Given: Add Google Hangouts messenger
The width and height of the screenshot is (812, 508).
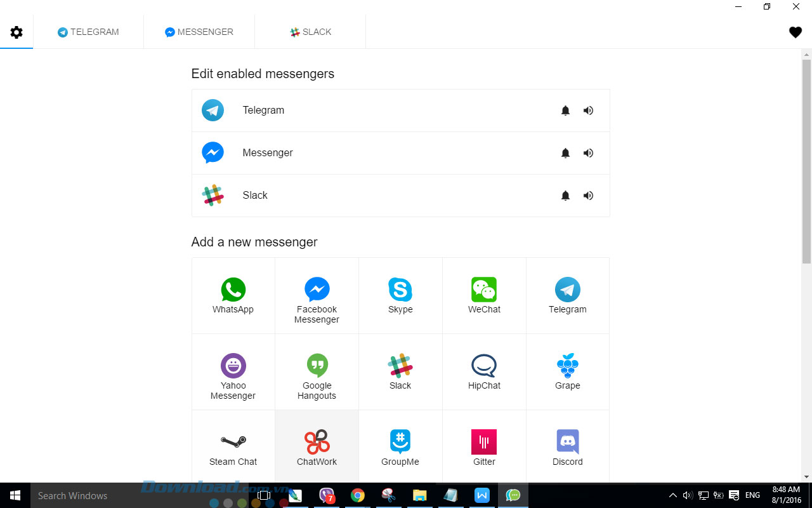Looking at the screenshot, I should [317, 371].
